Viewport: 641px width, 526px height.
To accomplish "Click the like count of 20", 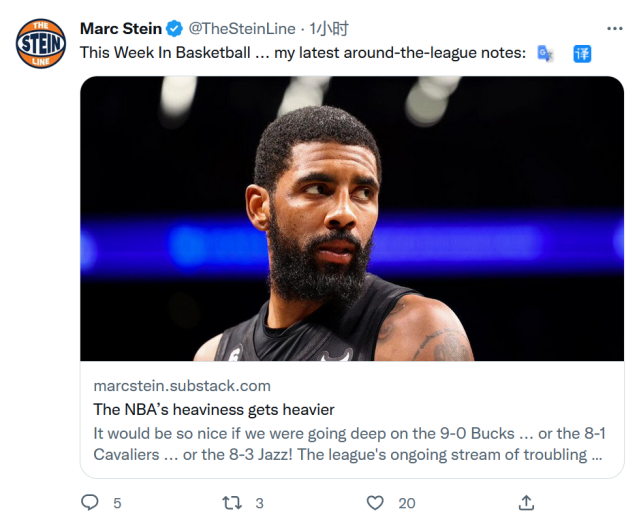I will coord(407,503).
